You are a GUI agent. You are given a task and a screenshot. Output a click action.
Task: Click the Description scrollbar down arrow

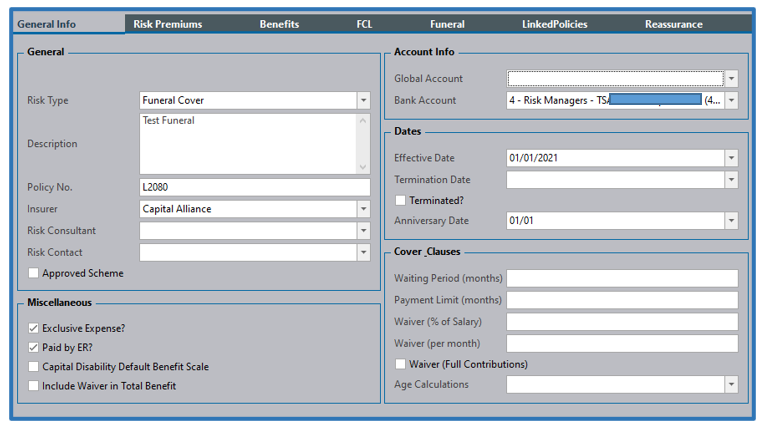[363, 167]
